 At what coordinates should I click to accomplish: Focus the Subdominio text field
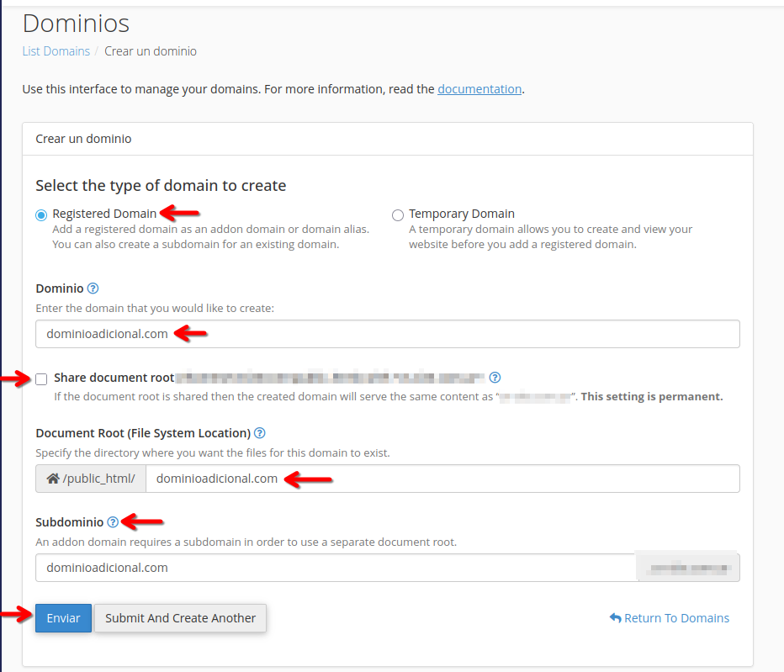point(336,568)
